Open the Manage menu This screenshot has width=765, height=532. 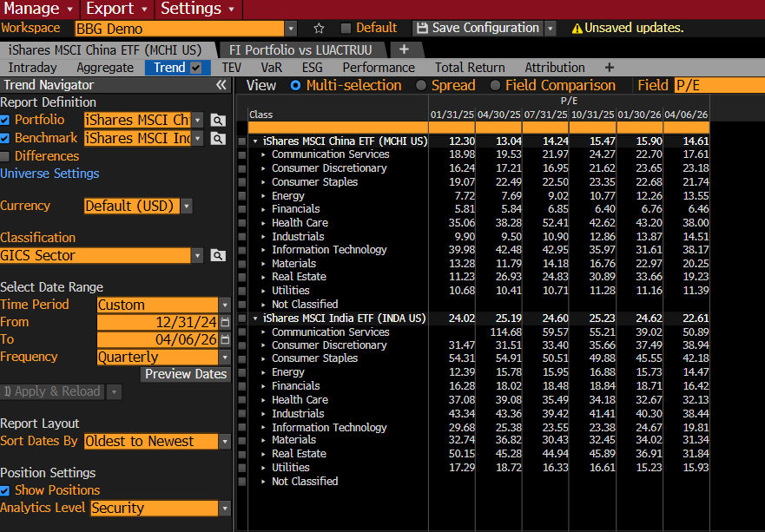coord(38,9)
